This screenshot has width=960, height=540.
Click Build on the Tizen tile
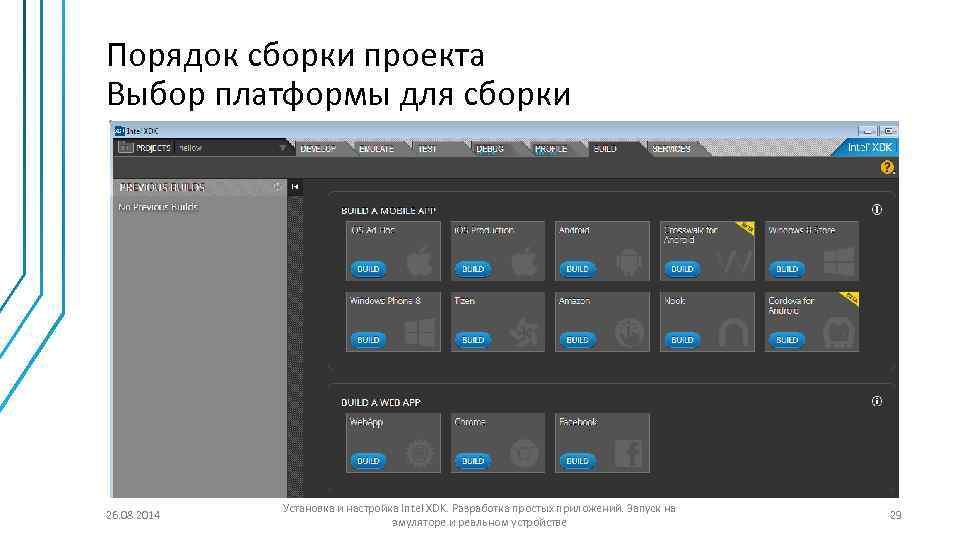pyautogui.click(x=473, y=339)
